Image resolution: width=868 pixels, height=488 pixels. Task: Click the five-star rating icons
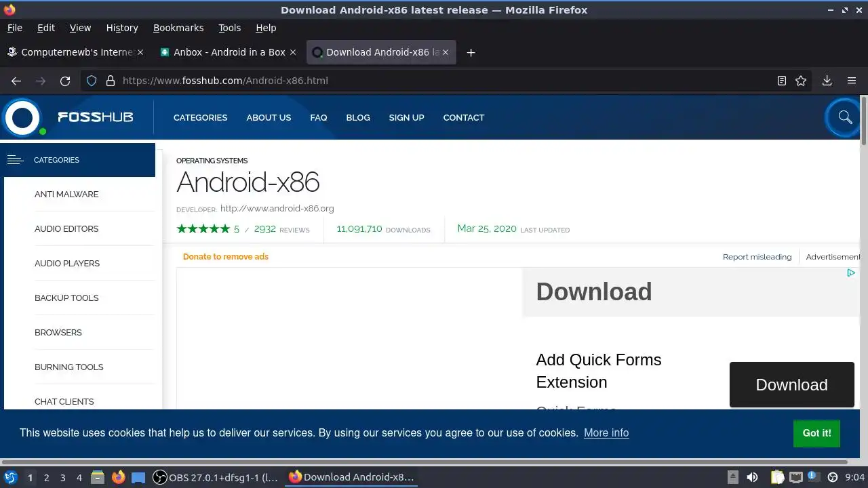[x=203, y=229]
